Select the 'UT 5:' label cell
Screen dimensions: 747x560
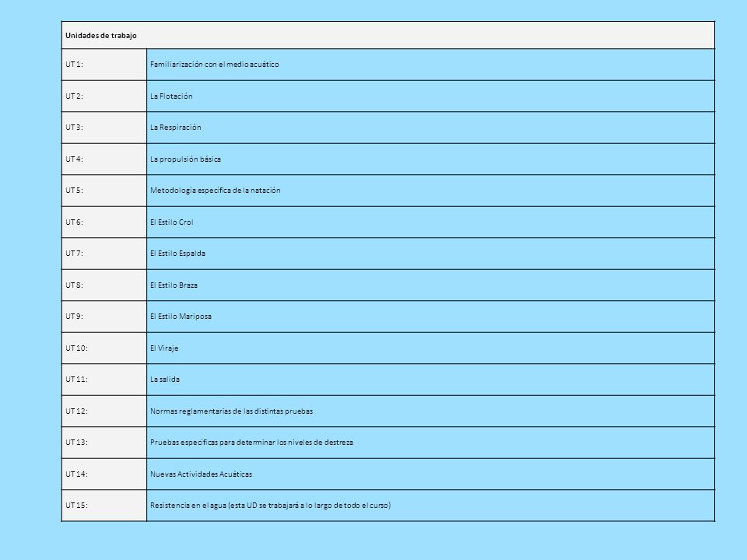pos(104,191)
